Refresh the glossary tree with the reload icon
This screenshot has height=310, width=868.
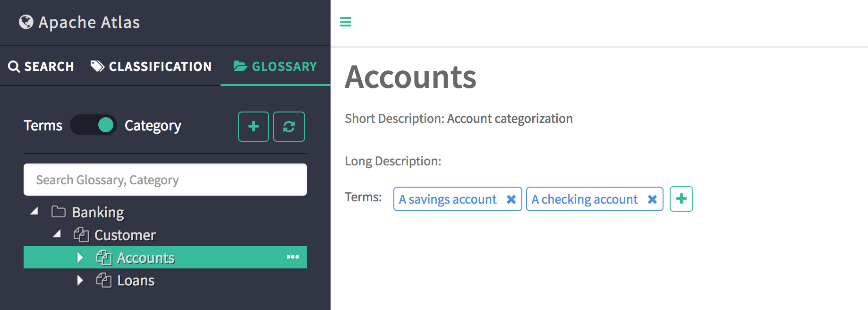(289, 127)
